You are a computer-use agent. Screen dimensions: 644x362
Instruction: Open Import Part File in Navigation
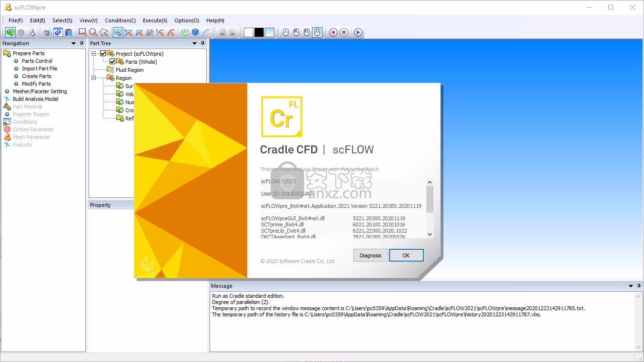pos(40,68)
